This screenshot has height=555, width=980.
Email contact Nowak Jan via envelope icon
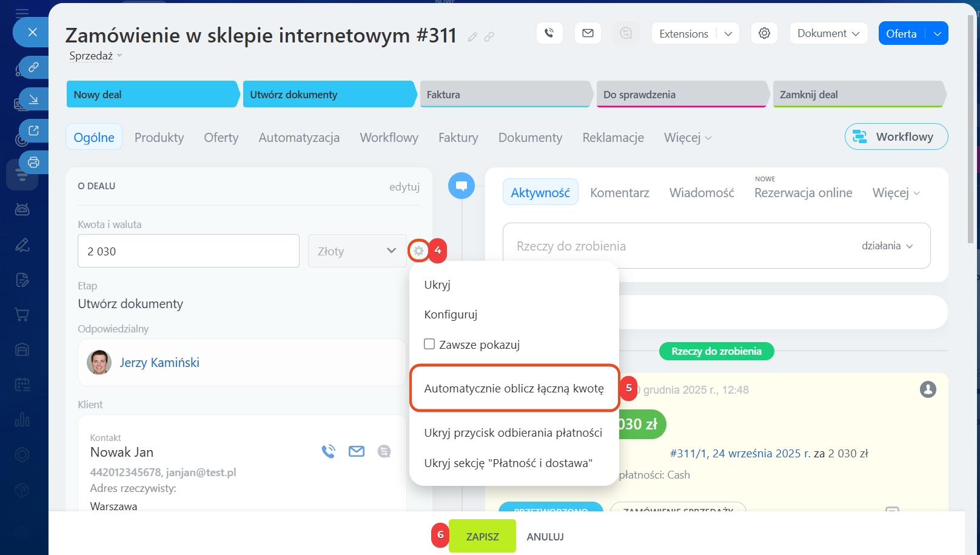[x=357, y=451]
